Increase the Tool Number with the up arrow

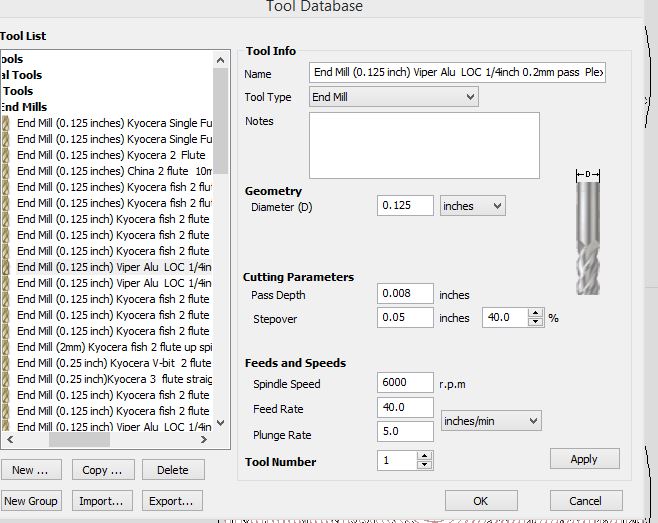(424, 456)
